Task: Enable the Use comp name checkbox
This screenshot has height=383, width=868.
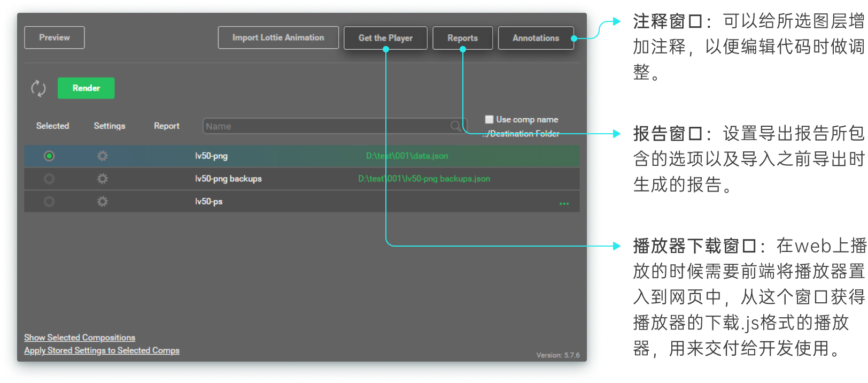Action: 489,119
